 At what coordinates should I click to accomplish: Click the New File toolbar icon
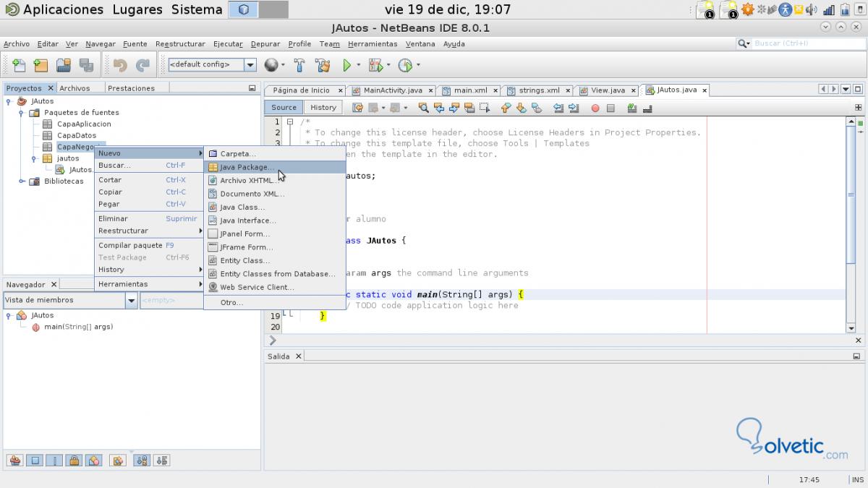[x=18, y=65]
